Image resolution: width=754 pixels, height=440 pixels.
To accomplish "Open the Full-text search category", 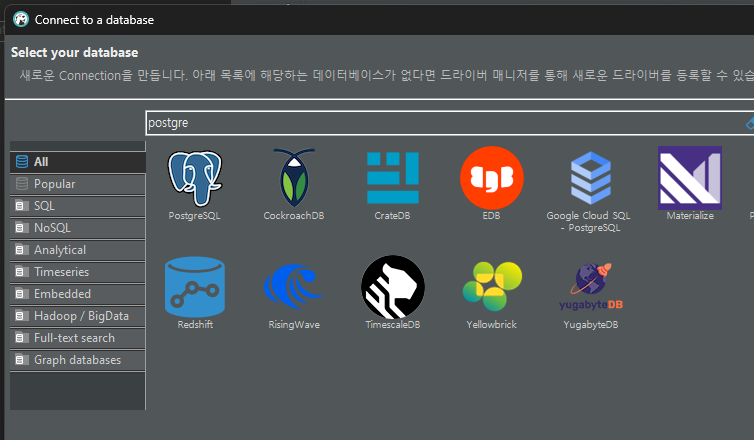I will [77, 338].
